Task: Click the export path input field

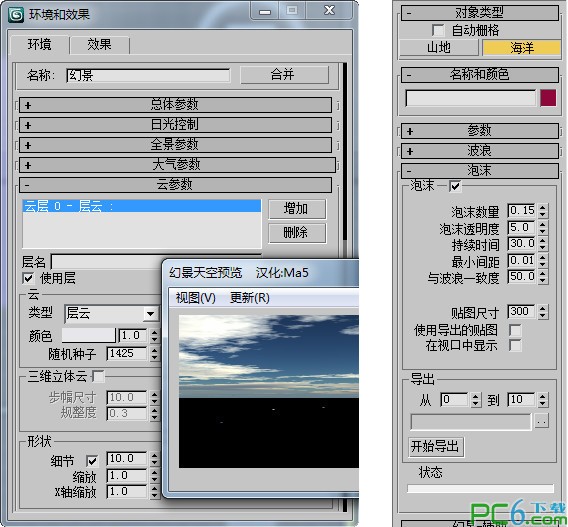Action: coord(471,422)
